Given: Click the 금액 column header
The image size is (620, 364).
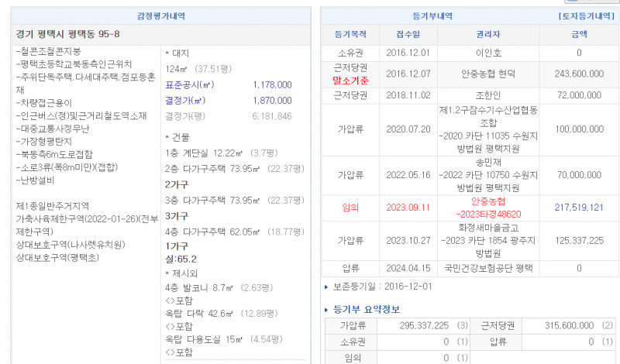Looking at the screenshot, I should (579, 34).
